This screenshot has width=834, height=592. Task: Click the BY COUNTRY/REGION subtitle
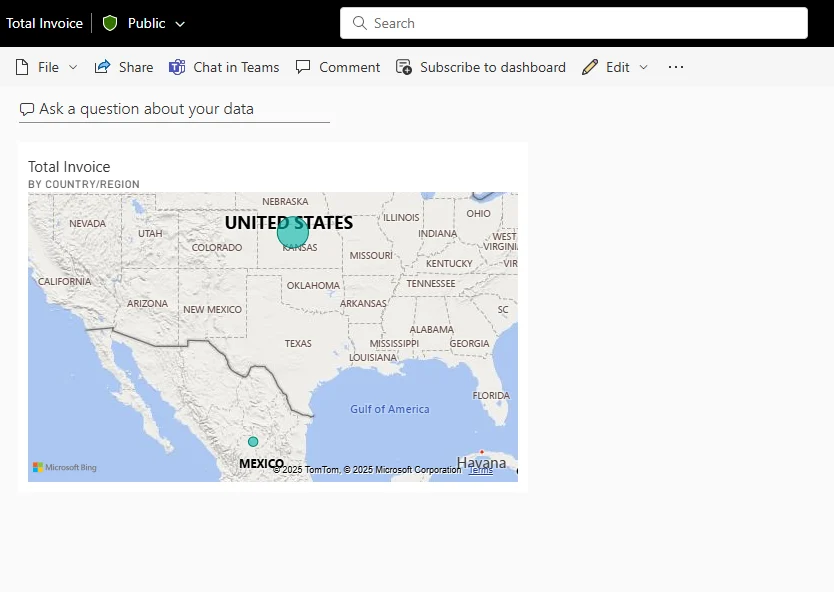point(84,184)
